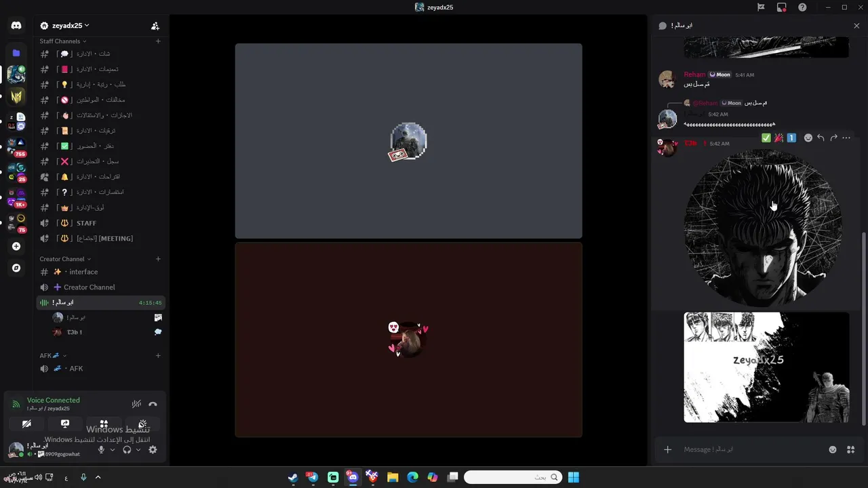Open Telegram from the taskbar
This screenshot has width=868, height=488.
pos(313,477)
